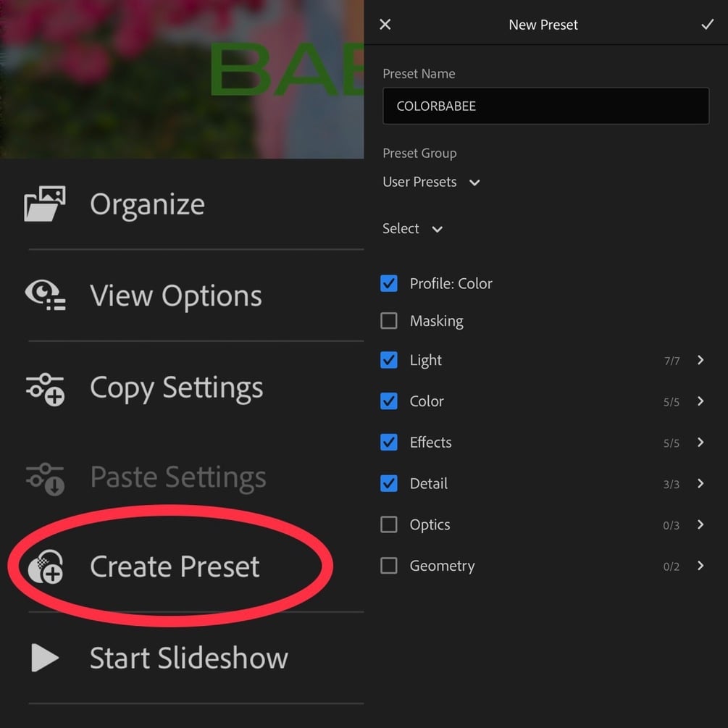
Task: Select the View Options menu entry
Action: tap(175, 296)
